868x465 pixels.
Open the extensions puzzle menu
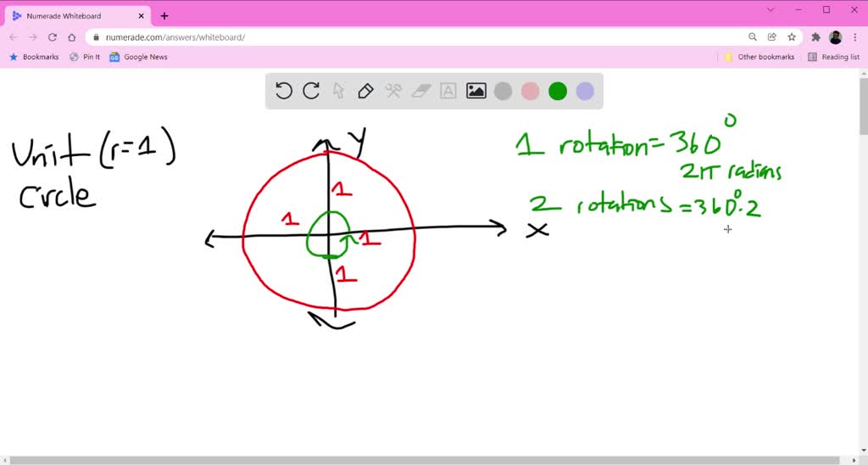pos(816,37)
